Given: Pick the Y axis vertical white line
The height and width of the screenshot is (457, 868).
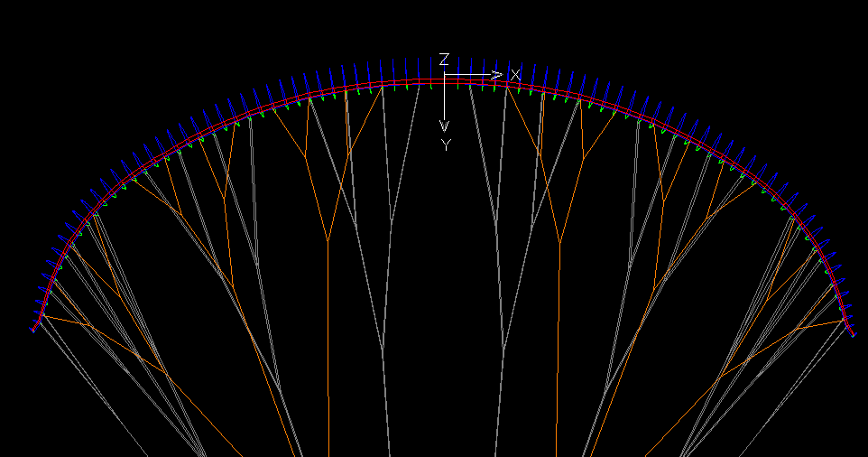Looking at the screenshot, I should pos(445,99).
